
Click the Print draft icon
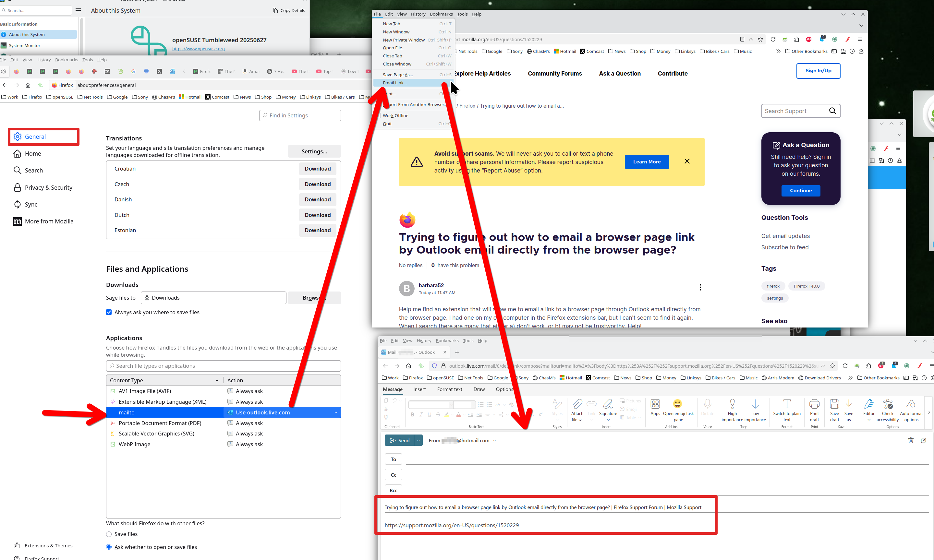(x=814, y=404)
